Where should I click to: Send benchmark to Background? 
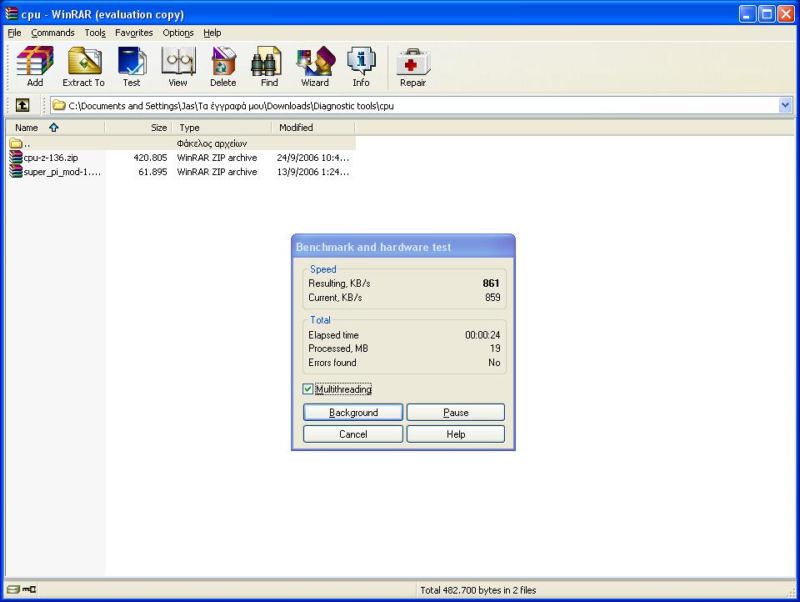(x=353, y=412)
